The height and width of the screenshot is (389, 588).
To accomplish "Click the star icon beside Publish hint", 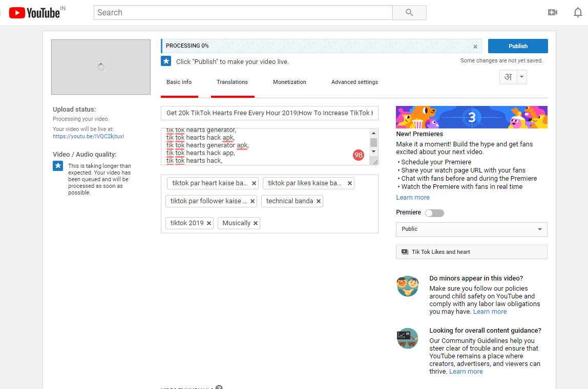I will [166, 61].
